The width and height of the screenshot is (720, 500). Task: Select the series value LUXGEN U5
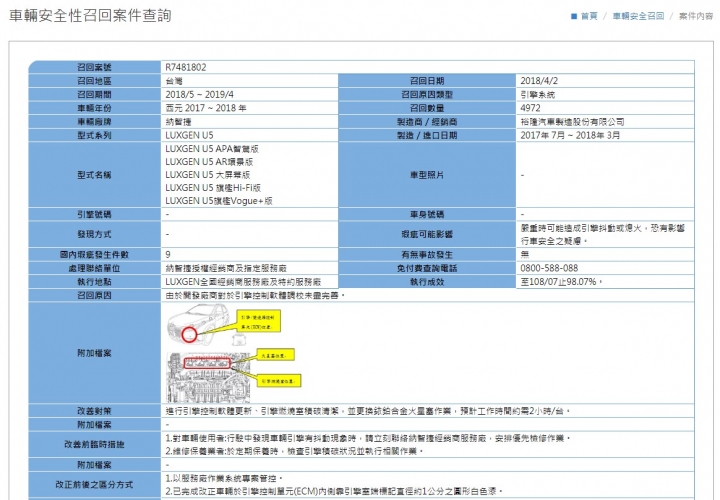coord(189,135)
